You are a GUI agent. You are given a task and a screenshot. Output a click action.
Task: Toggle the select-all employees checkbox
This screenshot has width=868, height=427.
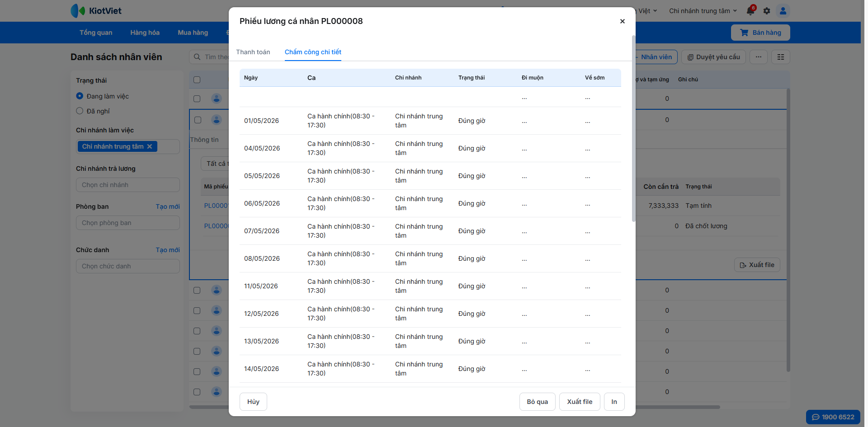[197, 80]
